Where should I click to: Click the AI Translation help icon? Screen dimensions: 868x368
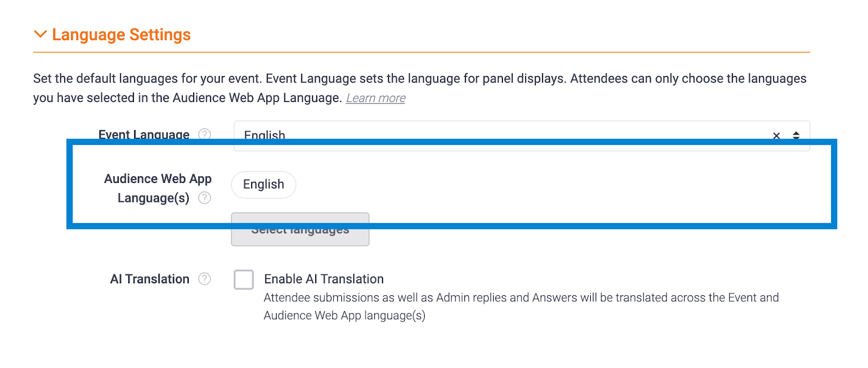tap(205, 279)
